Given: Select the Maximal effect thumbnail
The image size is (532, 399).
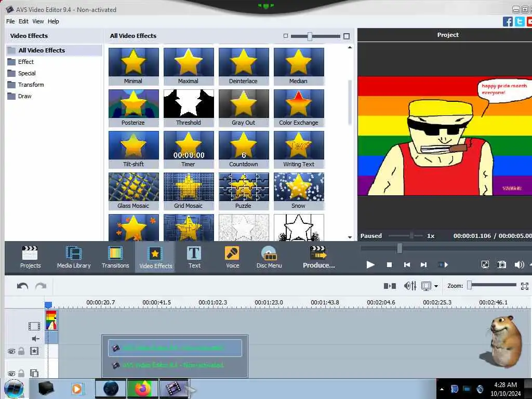Looking at the screenshot, I should pyautogui.click(x=189, y=66).
